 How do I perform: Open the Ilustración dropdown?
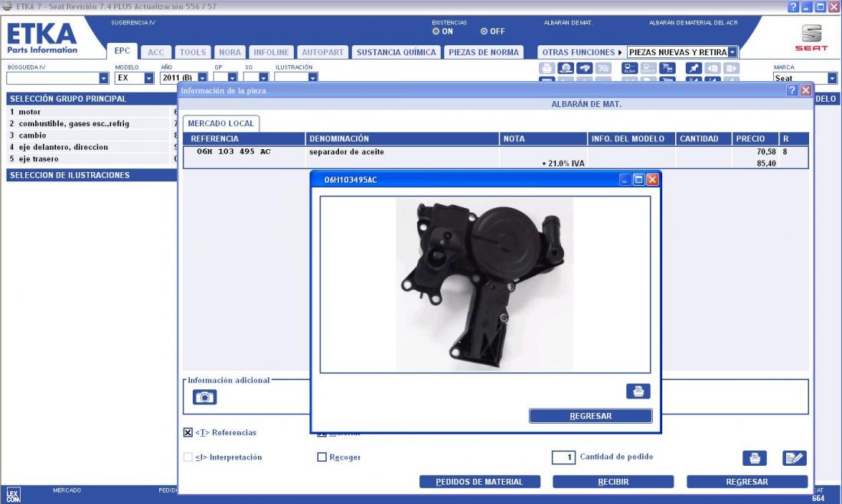312,78
